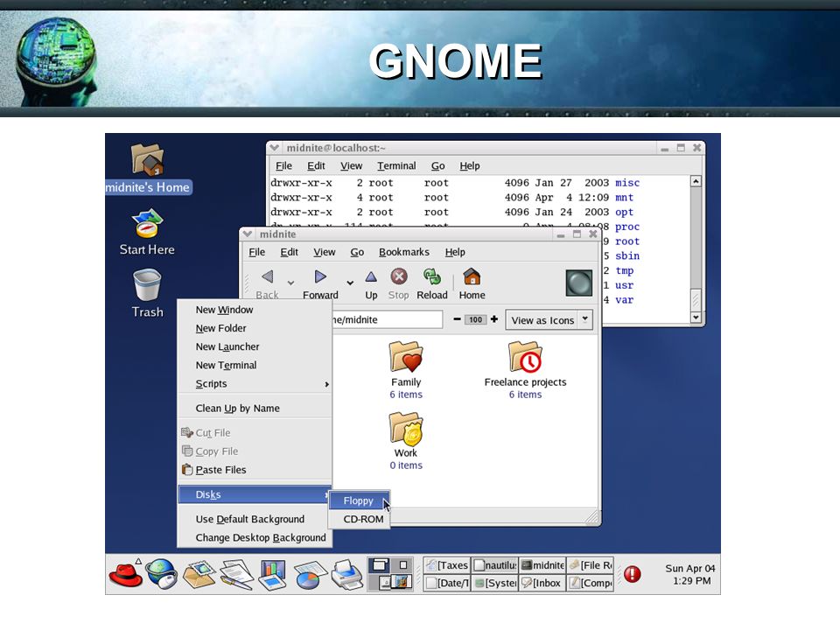
Task: Expand the Disks submenu in the context menu
Action: coord(255,494)
